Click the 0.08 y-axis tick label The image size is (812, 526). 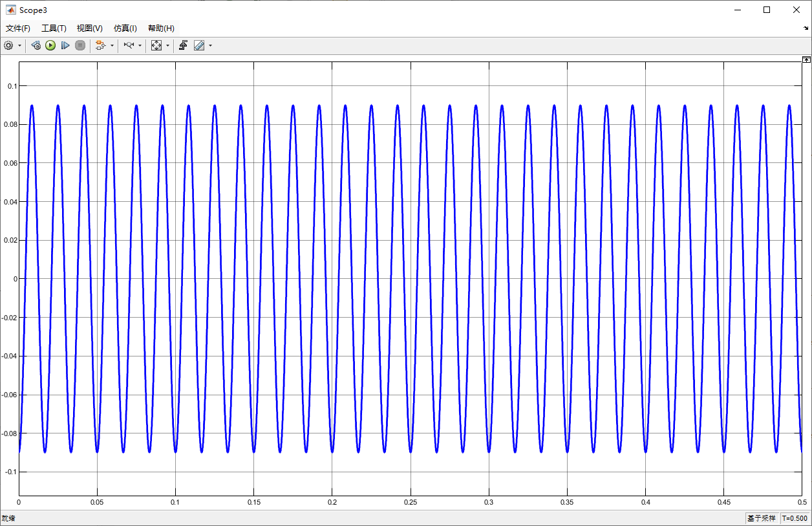tap(10, 124)
